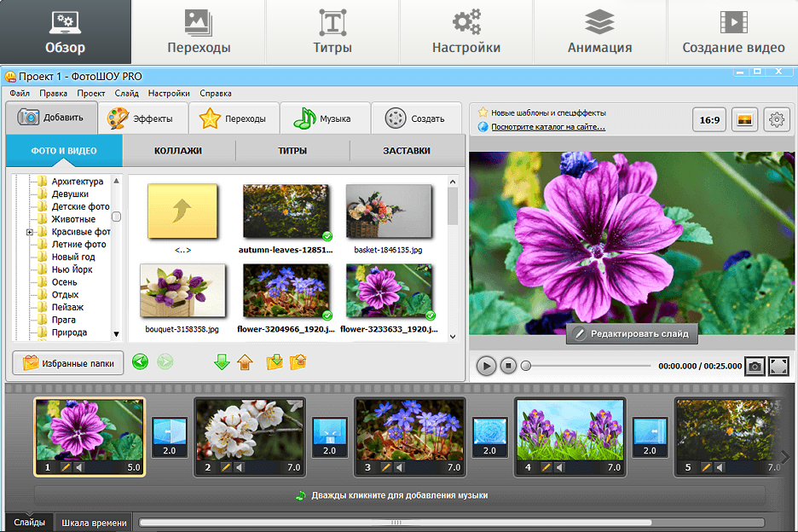798x532 pixels.
Task: Add all folder photos icon
Action: [x=275, y=362]
